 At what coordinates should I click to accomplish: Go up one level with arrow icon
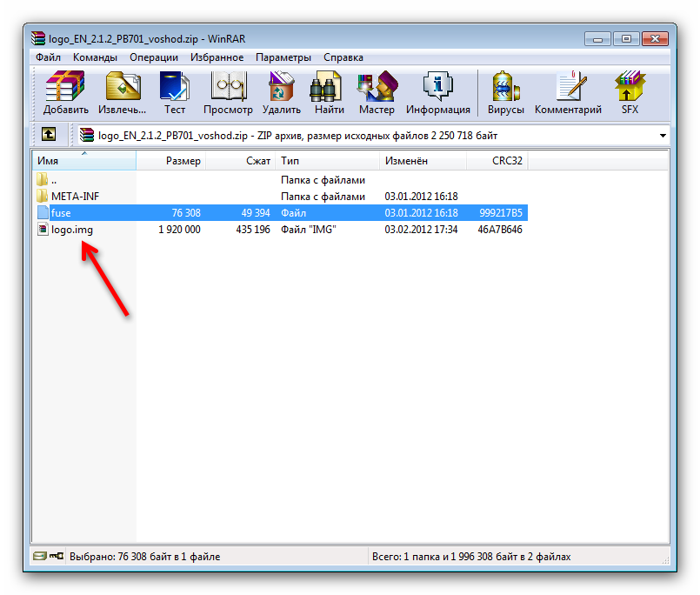(49, 134)
